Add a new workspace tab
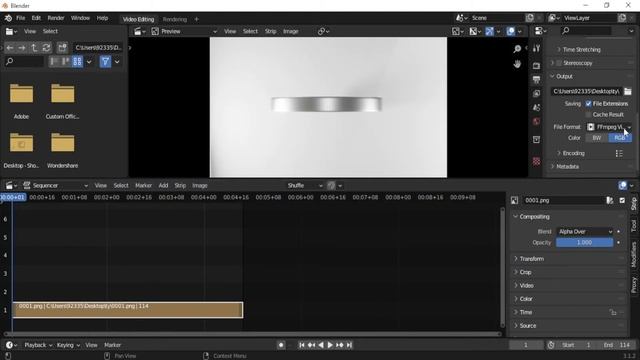Image resolution: width=640 pixels, height=360 pixels. pyautogui.click(x=196, y=19)
